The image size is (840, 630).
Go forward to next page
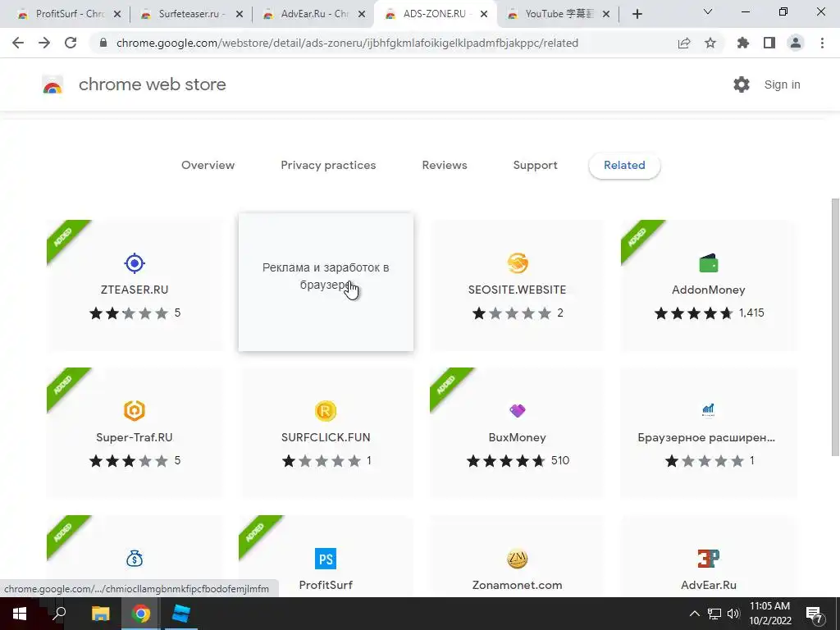44,43
